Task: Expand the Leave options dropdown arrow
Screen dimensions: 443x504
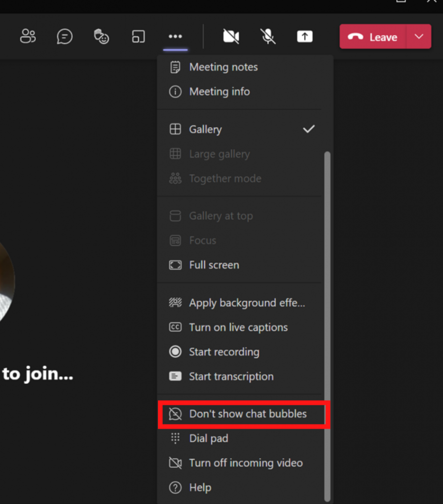Action: click(x=419, y=36)
